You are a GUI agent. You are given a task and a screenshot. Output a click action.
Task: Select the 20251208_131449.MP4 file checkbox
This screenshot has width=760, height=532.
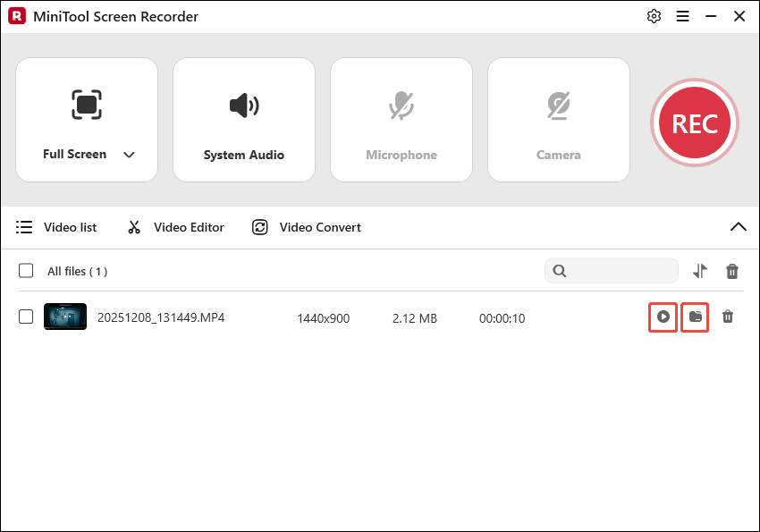point(26,317)
